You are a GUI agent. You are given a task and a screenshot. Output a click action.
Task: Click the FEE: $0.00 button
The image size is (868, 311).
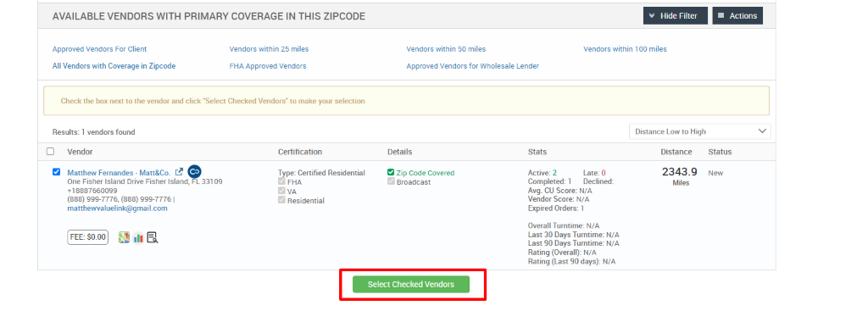(x=88, y=236)
